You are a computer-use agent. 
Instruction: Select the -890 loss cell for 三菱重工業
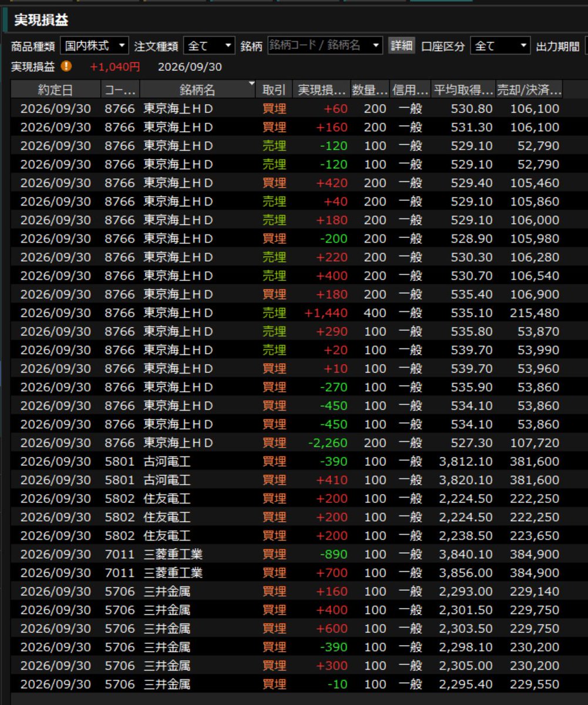[x=334, y=555]
